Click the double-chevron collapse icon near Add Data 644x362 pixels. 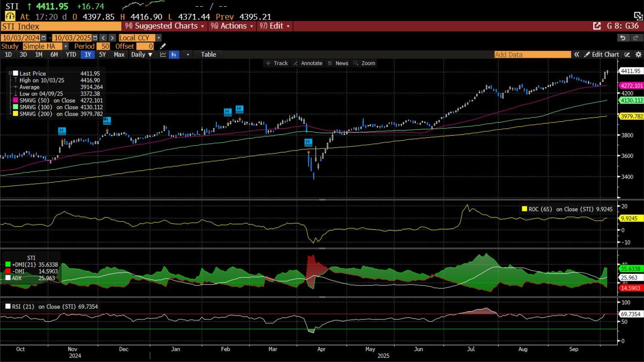[577, 55]
